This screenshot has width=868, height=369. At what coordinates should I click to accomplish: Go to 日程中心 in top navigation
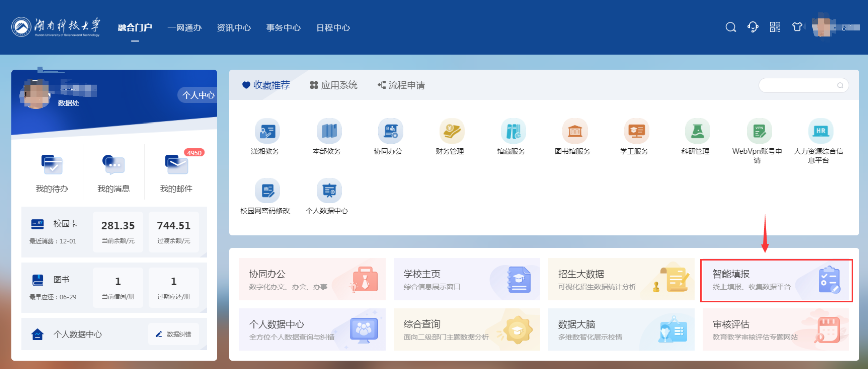coord(333,28)
